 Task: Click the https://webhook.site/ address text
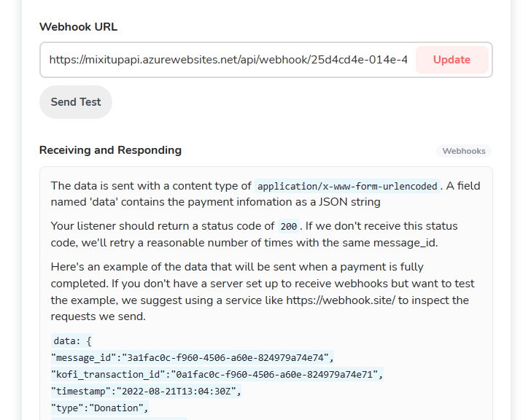[341, 300]
